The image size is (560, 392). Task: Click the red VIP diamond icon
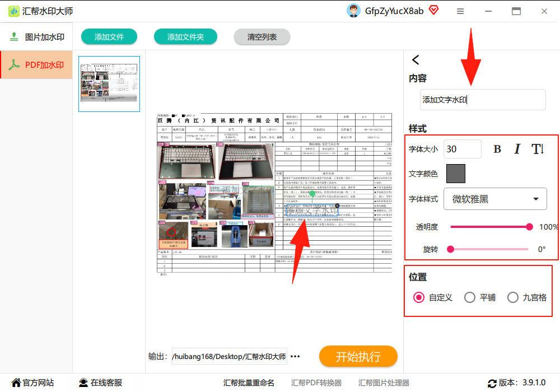pos(433,10)
